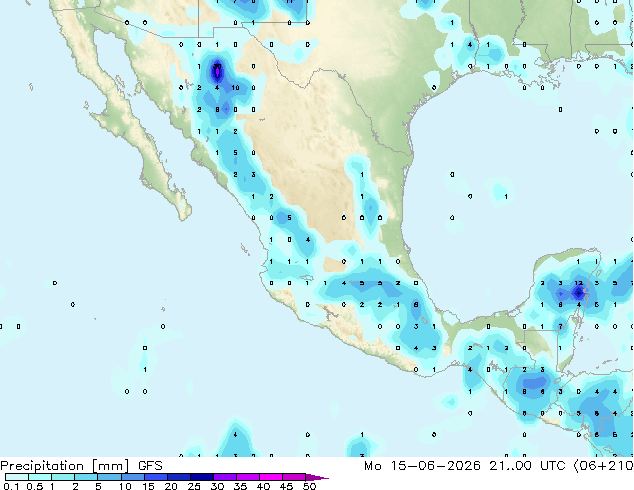Click the "[mm]" unit label
This screenshot has height=490, width=634.
point(111,466)
